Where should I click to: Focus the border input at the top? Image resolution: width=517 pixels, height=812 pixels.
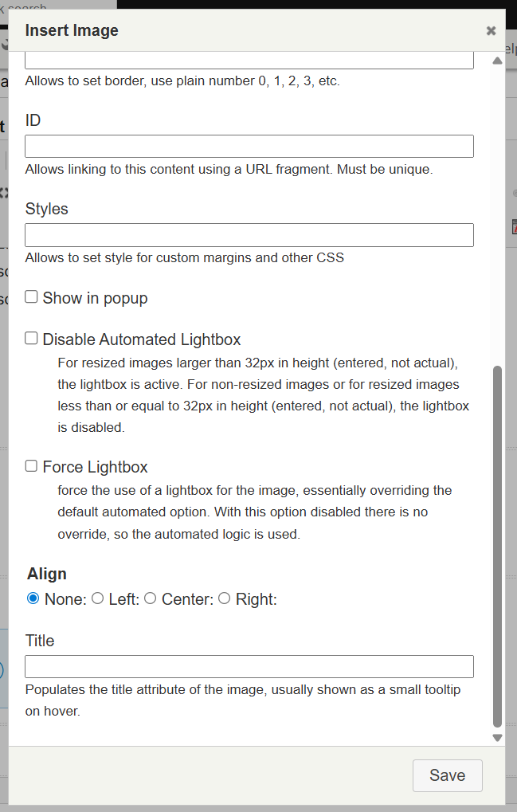click(x=249, y=61)
